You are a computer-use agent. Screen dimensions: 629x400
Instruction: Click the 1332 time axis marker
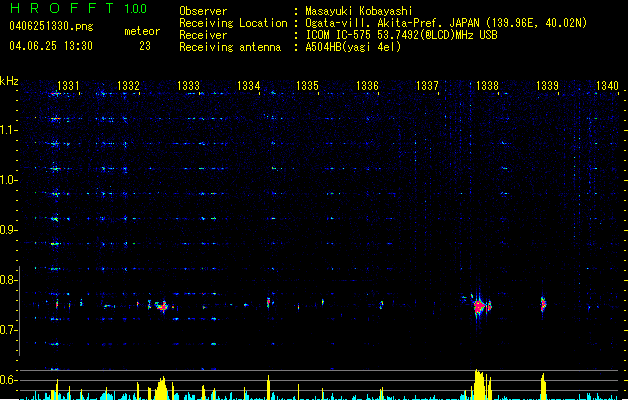[128, 86]
